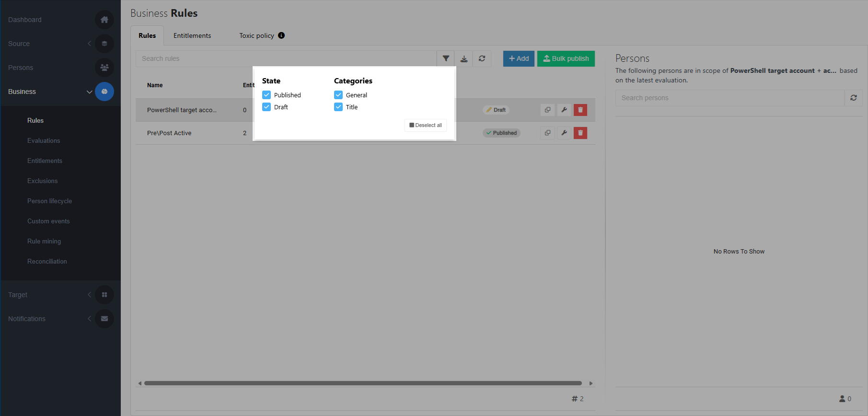868x416 pixels.
Task: Delete the PowerShell target account rule
Action: coord(580,110)
